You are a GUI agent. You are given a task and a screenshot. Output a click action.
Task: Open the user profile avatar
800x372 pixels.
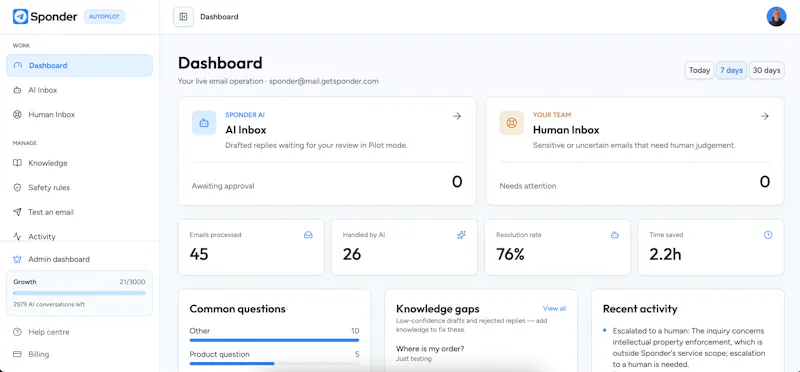(776, 17)
